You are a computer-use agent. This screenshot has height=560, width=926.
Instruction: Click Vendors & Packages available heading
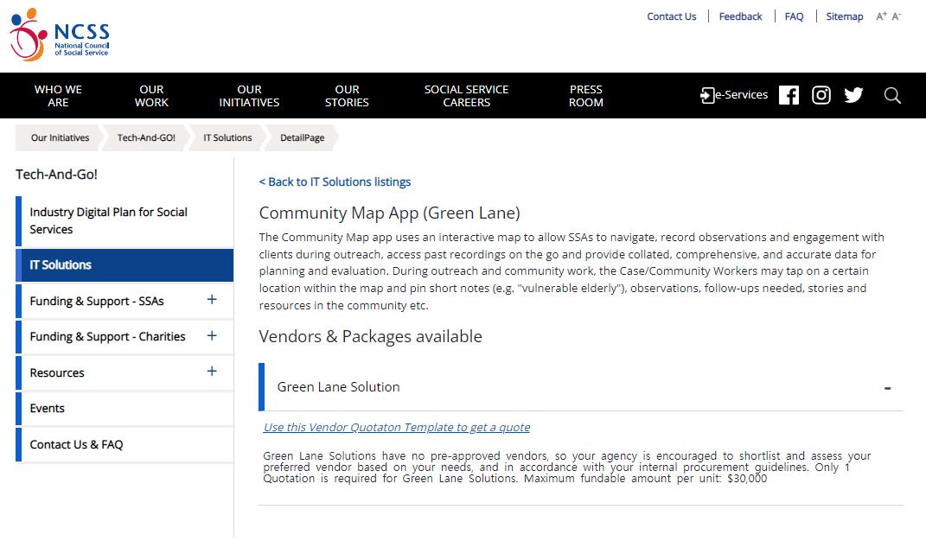coord(370,336)
